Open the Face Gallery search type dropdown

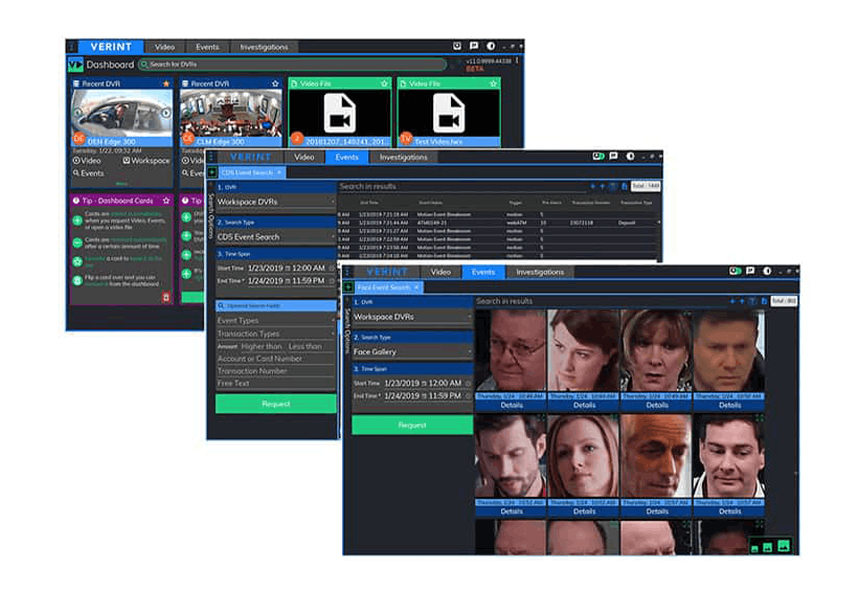469,352
